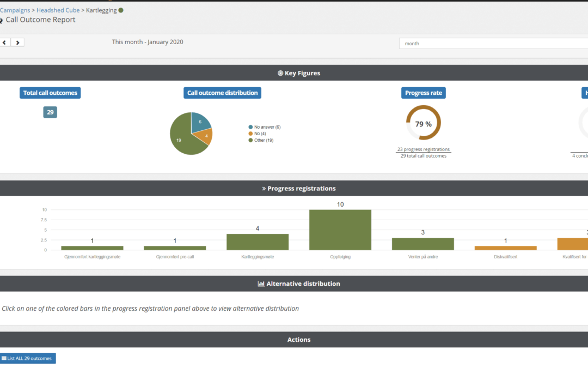Screen dimensions: 588x368
Task: Click the Venter på andre axis label
Action: click(x=423, y=257)
